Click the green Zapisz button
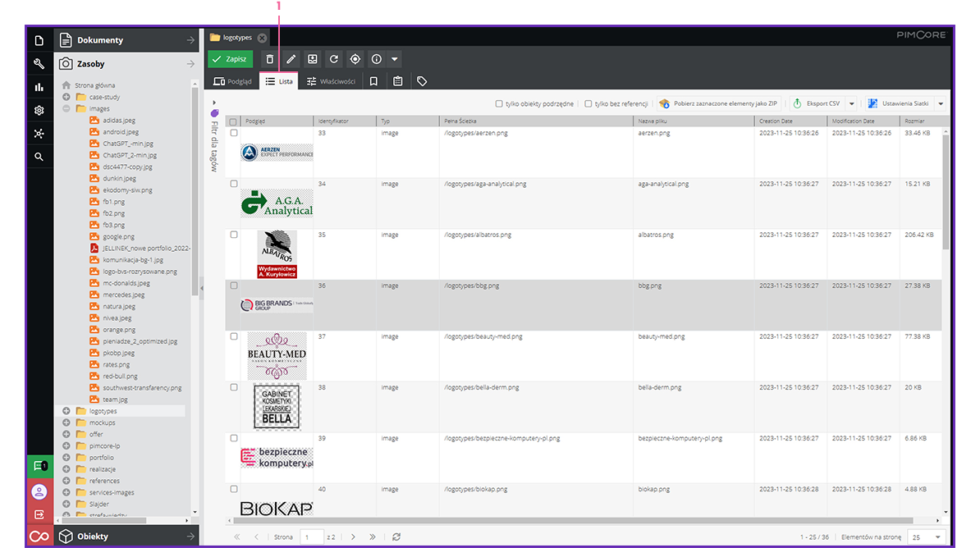 (x=230, y=59)
